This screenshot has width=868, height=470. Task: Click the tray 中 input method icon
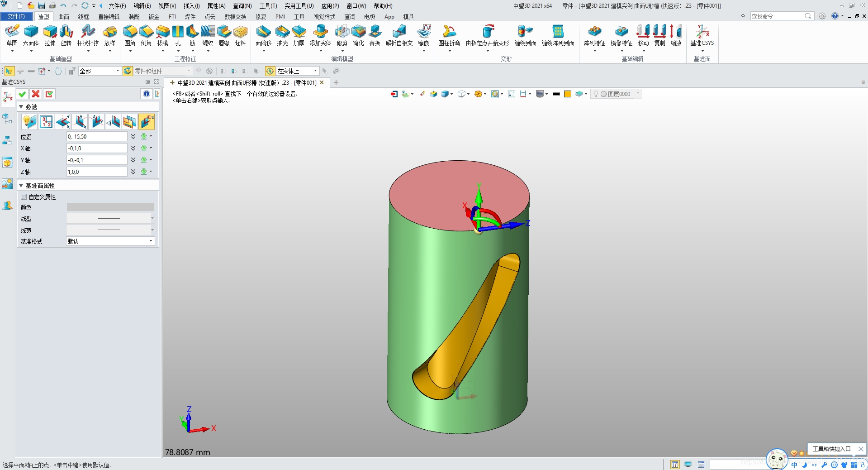[x=794, y=465]
